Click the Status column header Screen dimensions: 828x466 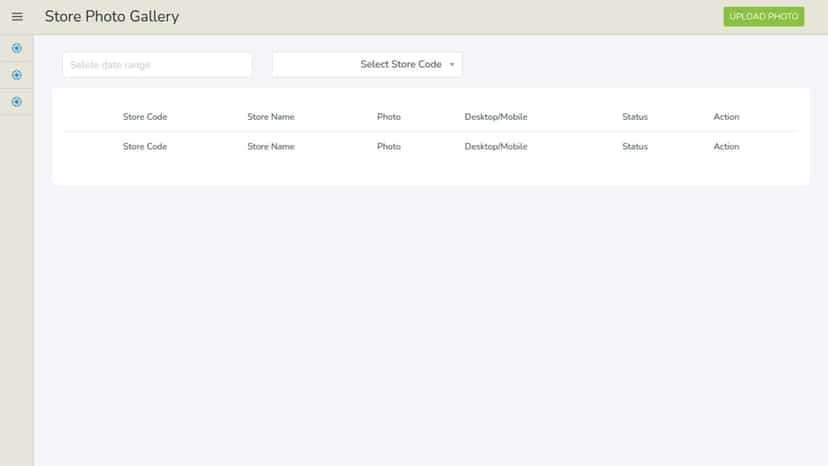tap(635, 117)
